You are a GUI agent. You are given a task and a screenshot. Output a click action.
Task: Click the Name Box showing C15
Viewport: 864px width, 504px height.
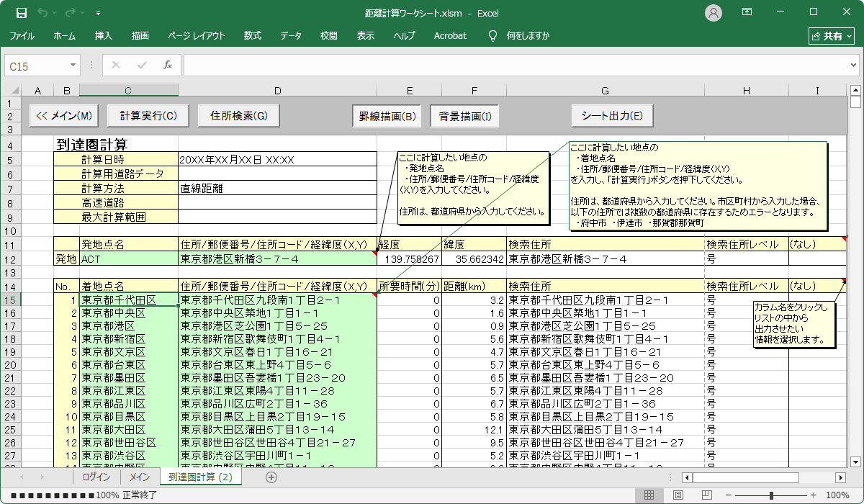pos(37,66)
